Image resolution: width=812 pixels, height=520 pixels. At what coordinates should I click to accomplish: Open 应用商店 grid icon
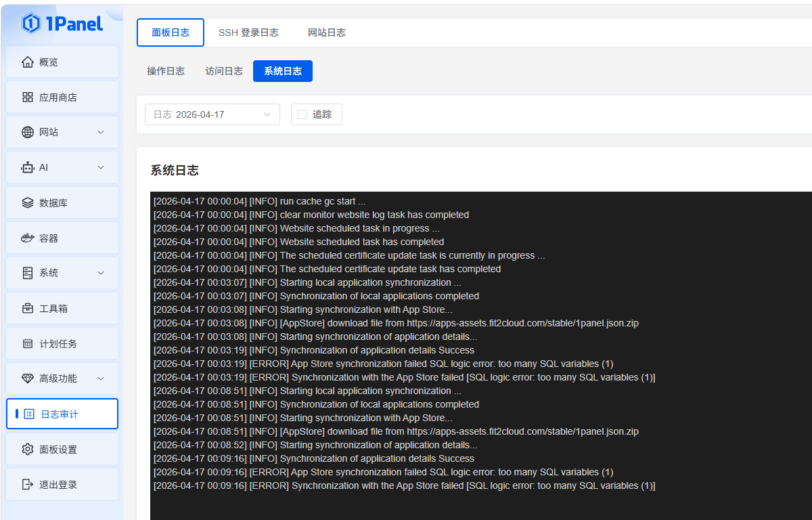tap(28, 97)
